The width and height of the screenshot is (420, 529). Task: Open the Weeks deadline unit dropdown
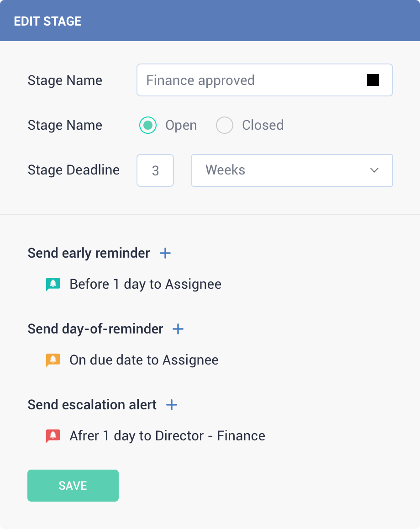292,170
